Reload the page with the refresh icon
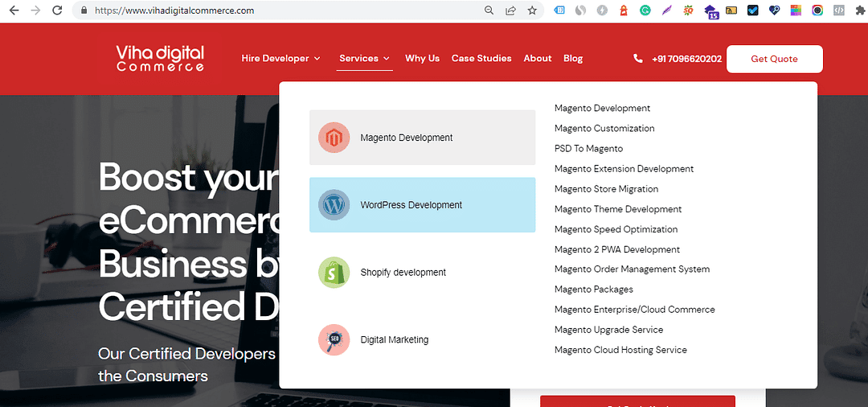 coord(57,10)
